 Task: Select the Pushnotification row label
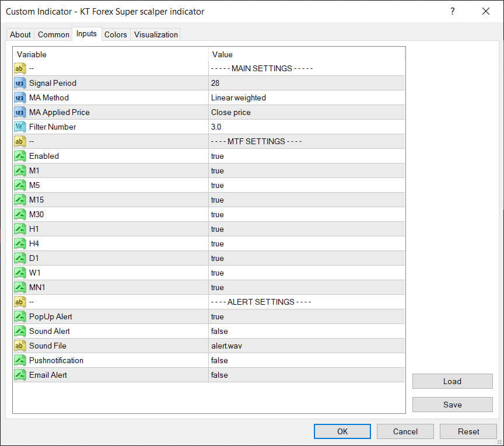pyautogui.click(x=56, y=360)
